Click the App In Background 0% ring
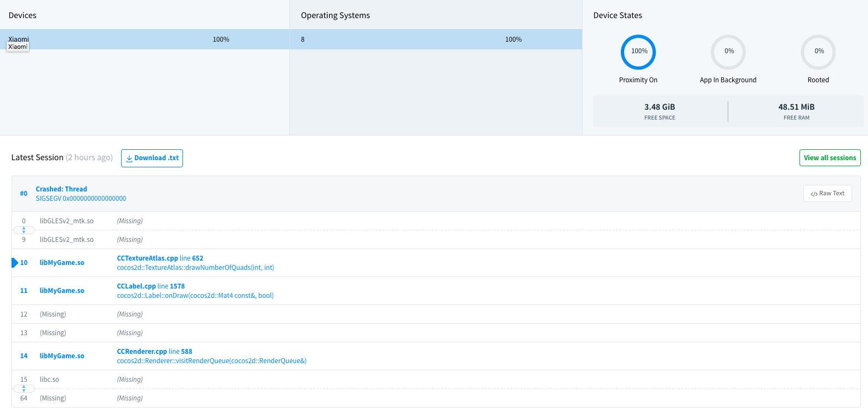Viewport: 868px width, 418px height. pos(728,52)
